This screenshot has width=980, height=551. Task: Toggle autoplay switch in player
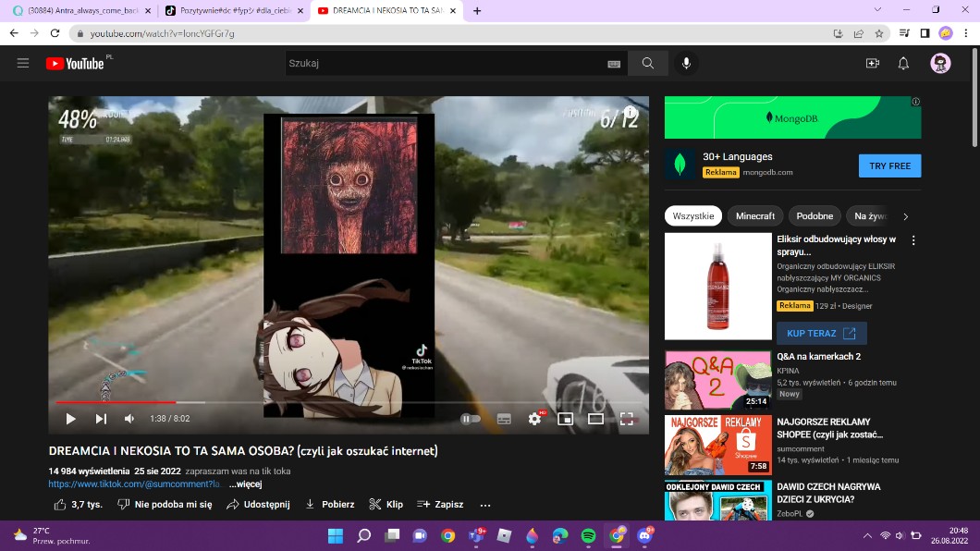471,419
